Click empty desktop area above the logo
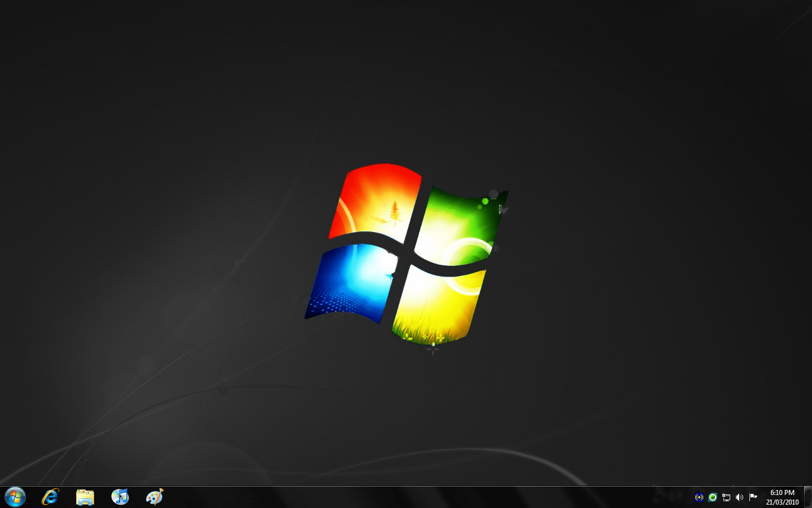The width and height of the screenshot is (812, 508). (406, 85)
